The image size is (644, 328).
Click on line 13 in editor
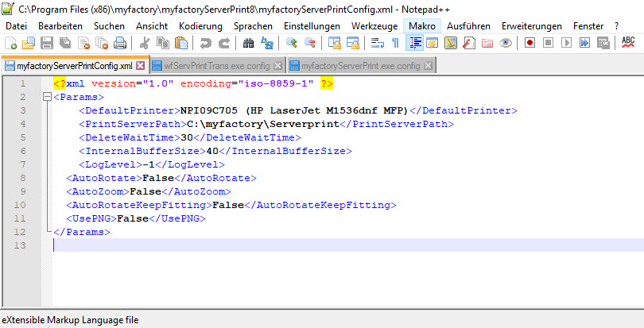[318, 245]
